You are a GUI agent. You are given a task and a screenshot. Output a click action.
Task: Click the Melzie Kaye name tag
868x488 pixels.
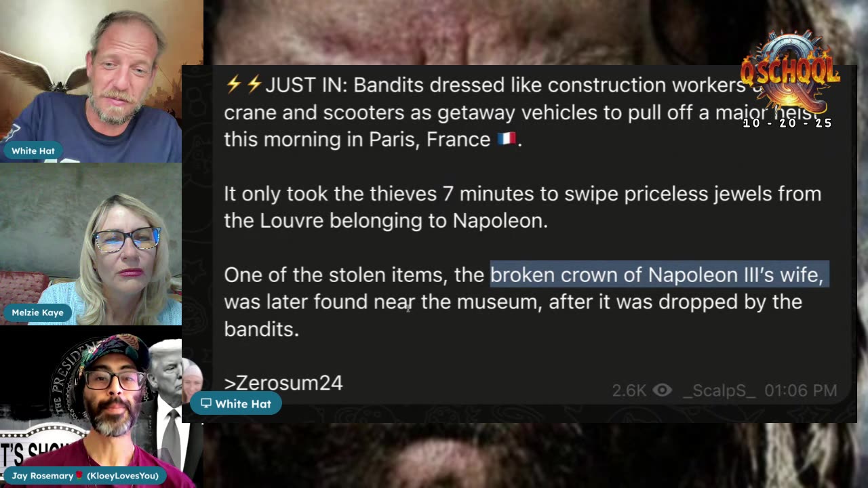pyautogui.click(x=37, y=312)
